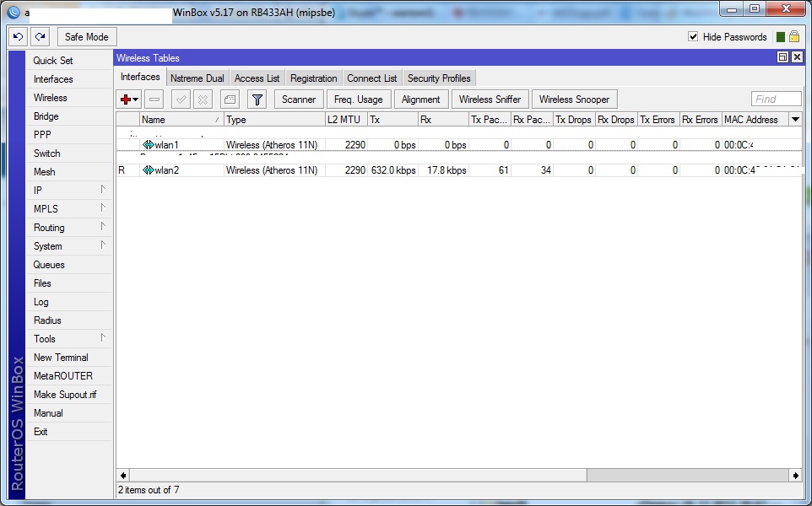
Task: Click the Comment toolbar icon
Action: (x=230, y=100)
